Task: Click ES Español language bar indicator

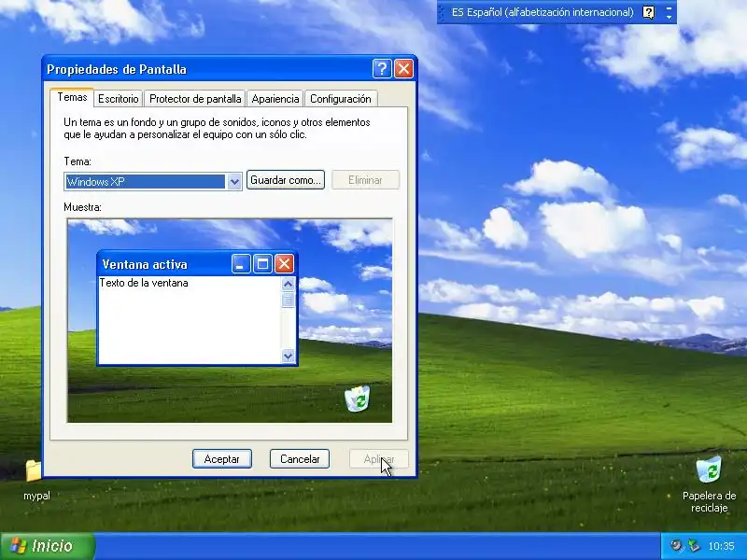Action: [543, 12]
